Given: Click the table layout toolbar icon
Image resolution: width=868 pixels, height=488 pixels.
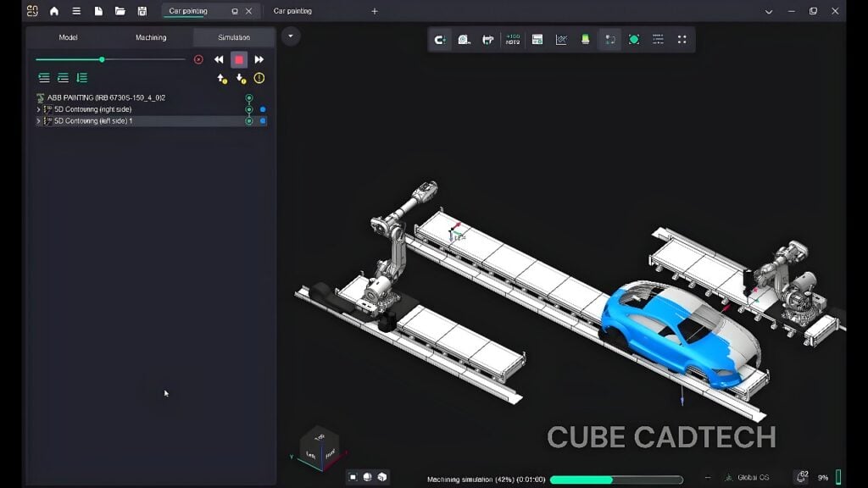Looking at the screenshot, I should coord(537,40).
